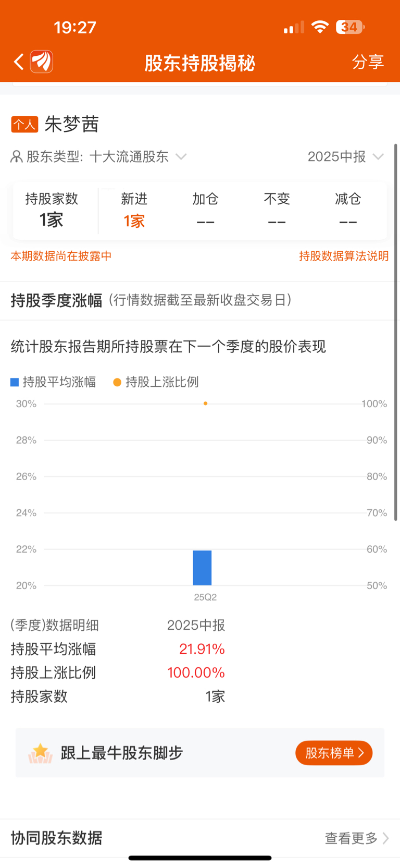Tap the back arrow icon
The image size is (400, 868).
pyautogui.click(x=19, y=62)
